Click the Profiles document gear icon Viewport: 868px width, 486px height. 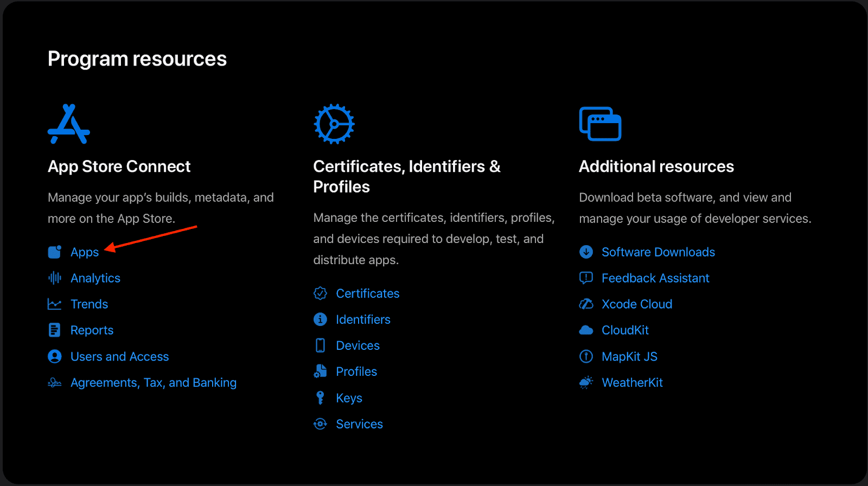coord(321,372)
